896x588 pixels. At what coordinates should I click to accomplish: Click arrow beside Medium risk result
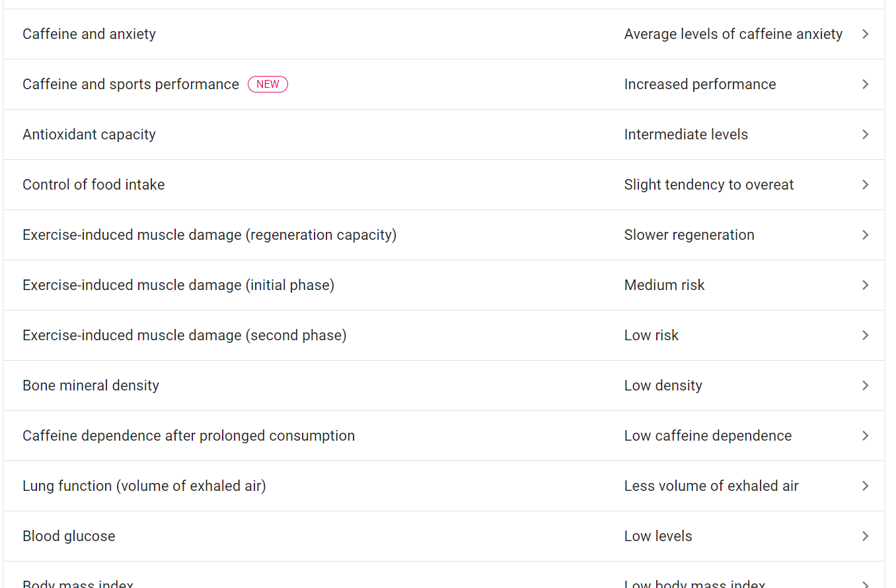point(865,285)
